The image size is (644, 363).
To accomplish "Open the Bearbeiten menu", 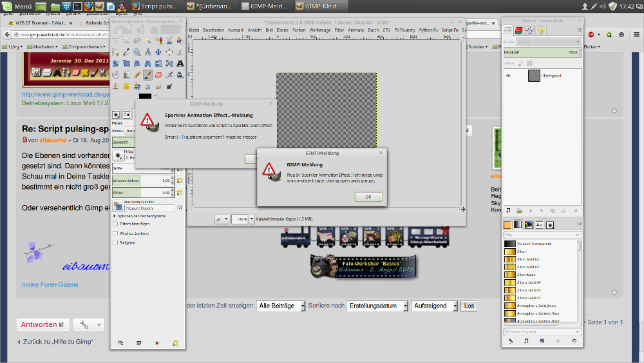I will pos(214,30).
